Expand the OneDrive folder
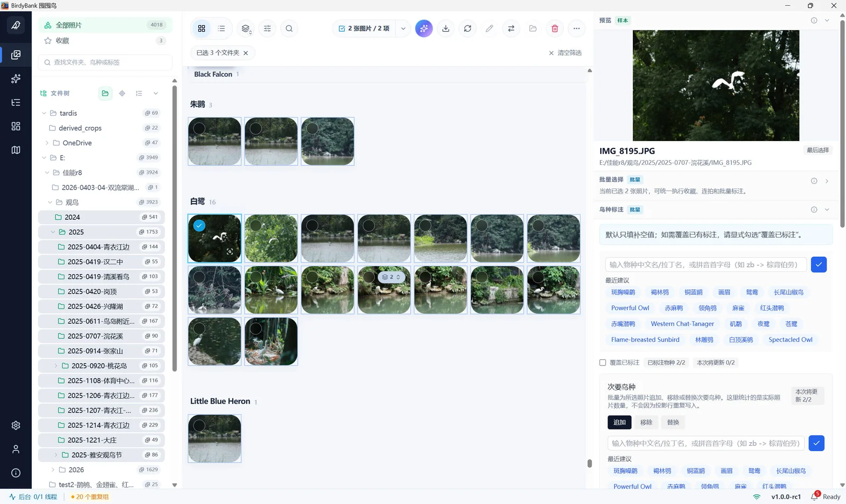The image size is (846, 504). pos(47,143)
